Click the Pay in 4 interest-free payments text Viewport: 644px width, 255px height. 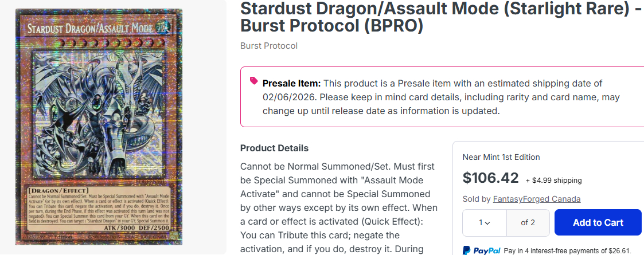click(x=567, y=251)
